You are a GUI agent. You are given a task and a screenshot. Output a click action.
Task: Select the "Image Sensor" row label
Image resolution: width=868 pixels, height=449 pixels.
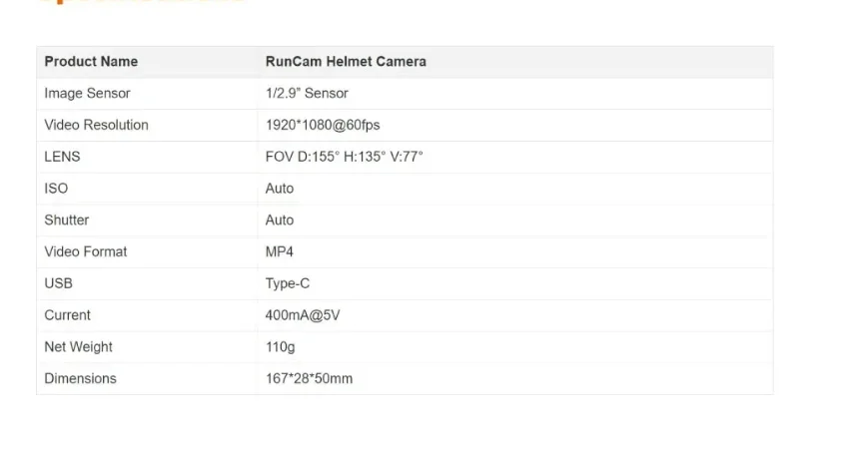87,94
